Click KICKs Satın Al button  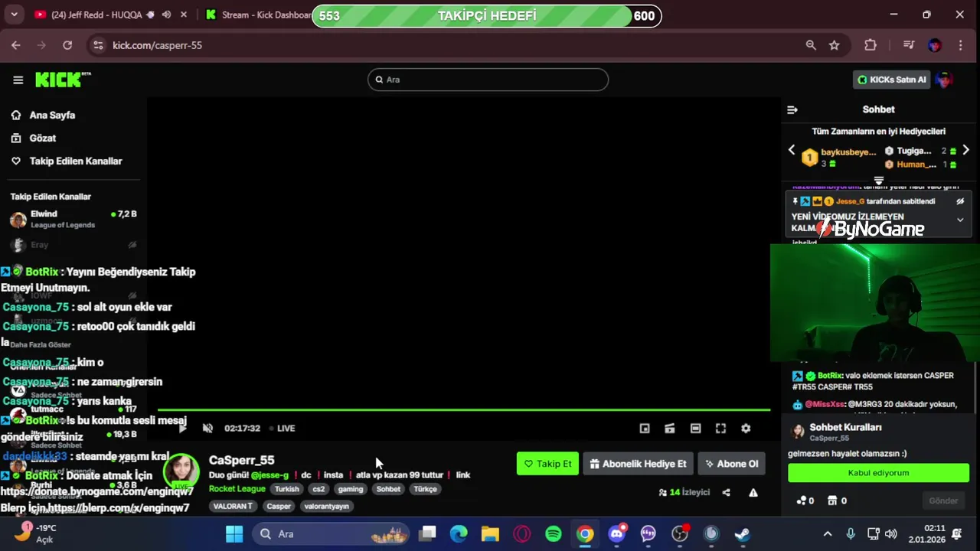tap(891, 80)
